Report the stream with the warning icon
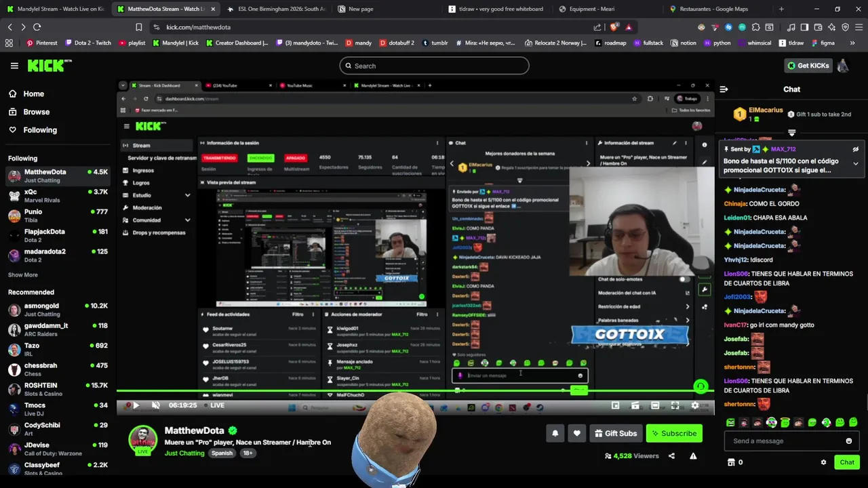This screenshot has height=488, width=868. coord(693,456)
